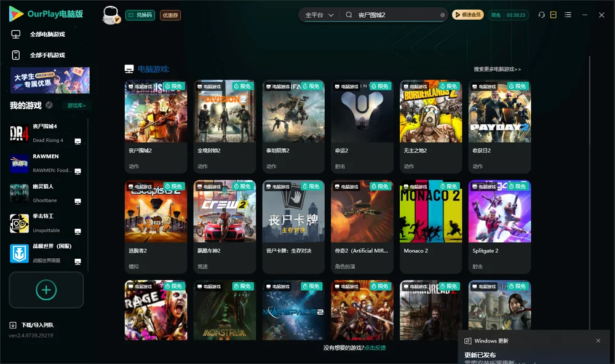Open the list menu icon in title bar

click(x=568, y=15)
